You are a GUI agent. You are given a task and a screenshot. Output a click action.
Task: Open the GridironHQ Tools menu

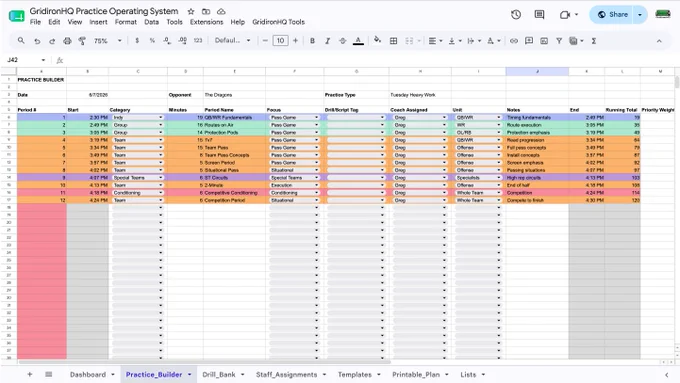(x=278, y=22)
